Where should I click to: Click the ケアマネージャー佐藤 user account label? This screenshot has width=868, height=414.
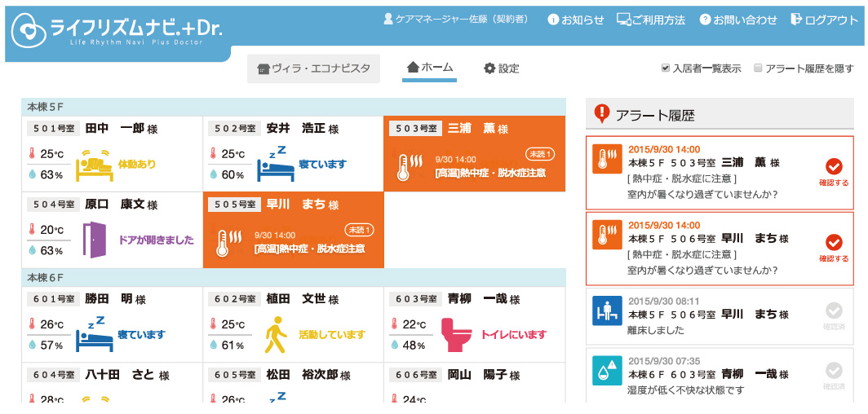pyautogui.click(x=457, y=20)
